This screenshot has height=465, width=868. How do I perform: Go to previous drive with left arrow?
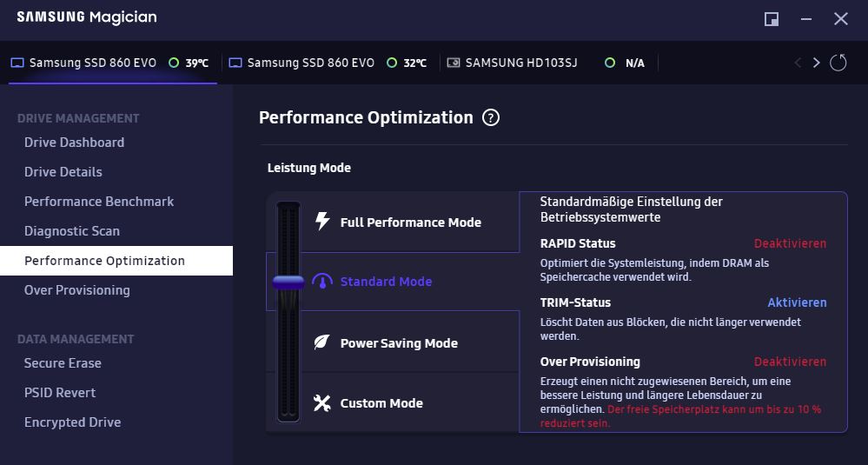tap(798, 63)
